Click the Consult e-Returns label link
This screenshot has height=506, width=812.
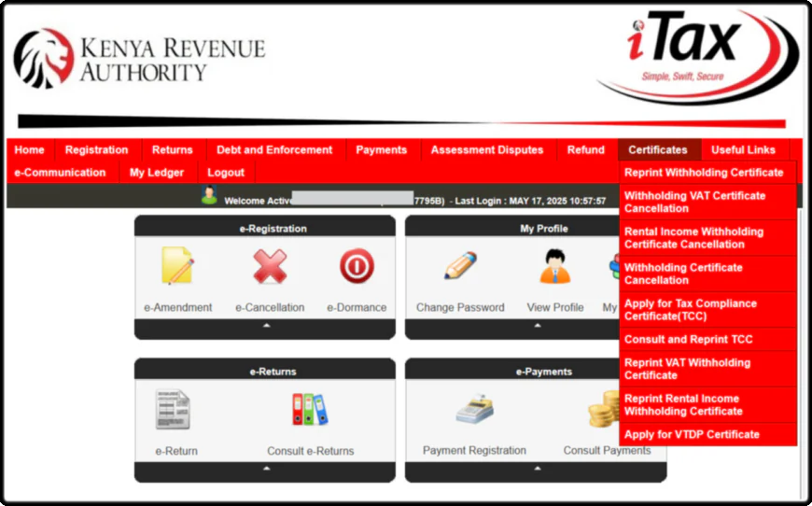(x=310, y=451)
